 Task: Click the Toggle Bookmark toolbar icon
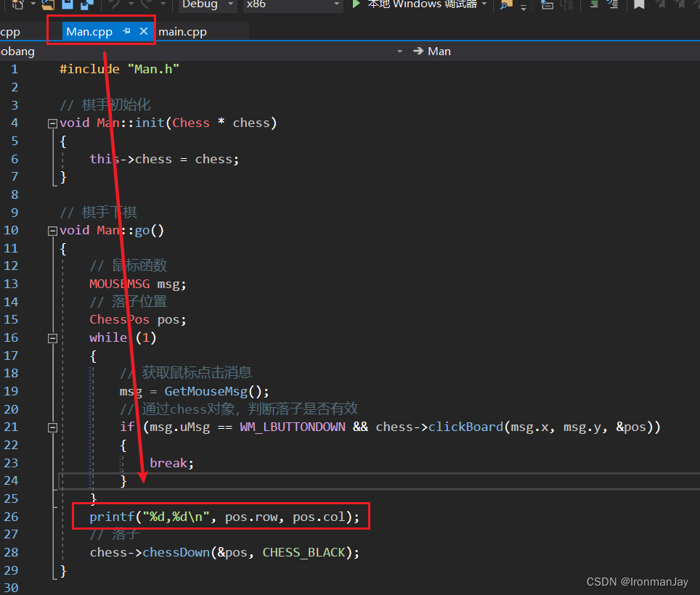coord(639,4)
